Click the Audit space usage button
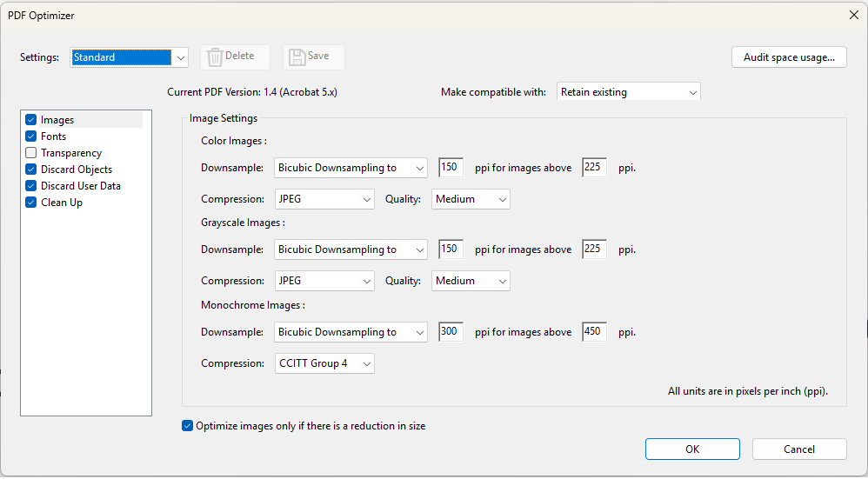 789,57
